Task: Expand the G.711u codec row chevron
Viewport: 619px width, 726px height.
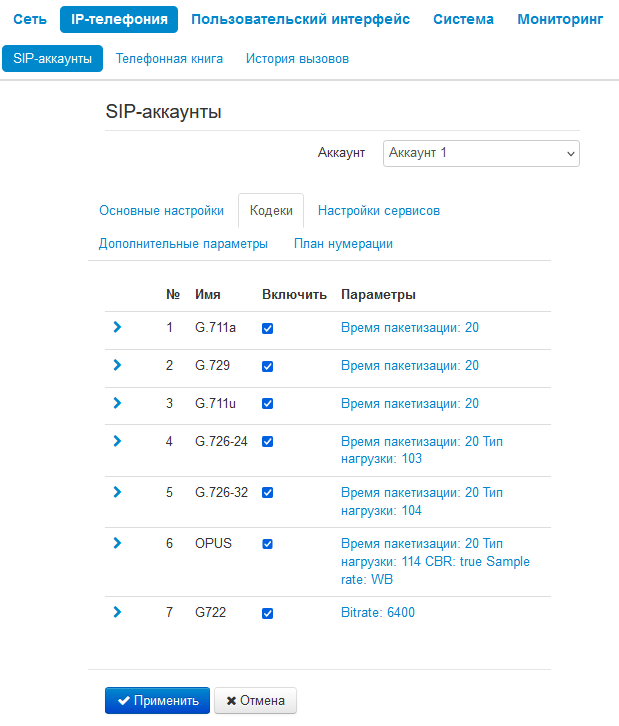Action: coord(117,403)
